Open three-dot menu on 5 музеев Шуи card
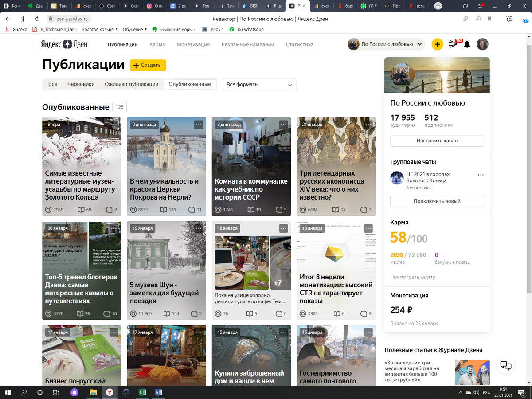 pyautogui.click(x=199, y=228)
